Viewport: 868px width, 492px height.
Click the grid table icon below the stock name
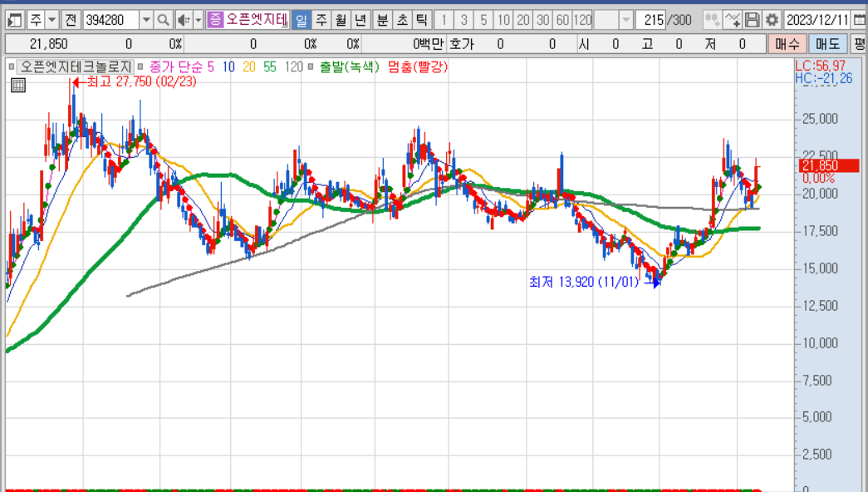[18, 85]
